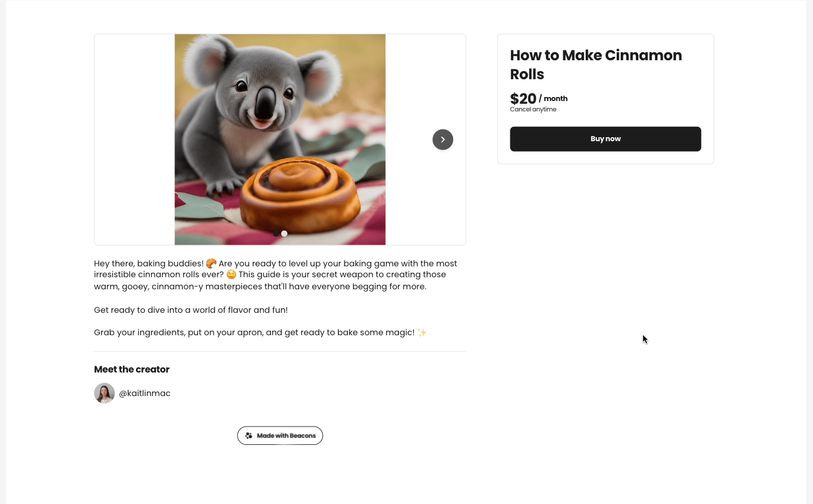Click the 'Get ready to dive into' sentence
Screen dimensions: 813x504
click(191, 310)
